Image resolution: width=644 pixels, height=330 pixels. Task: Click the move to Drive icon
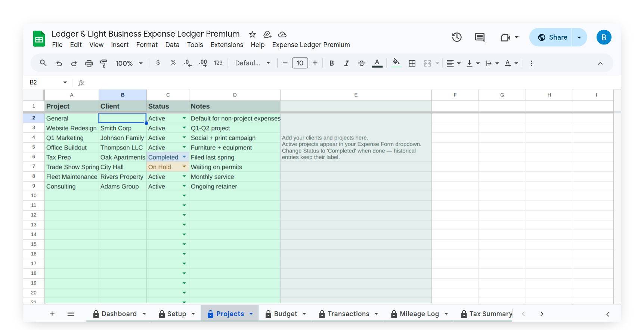click(267, 34)
